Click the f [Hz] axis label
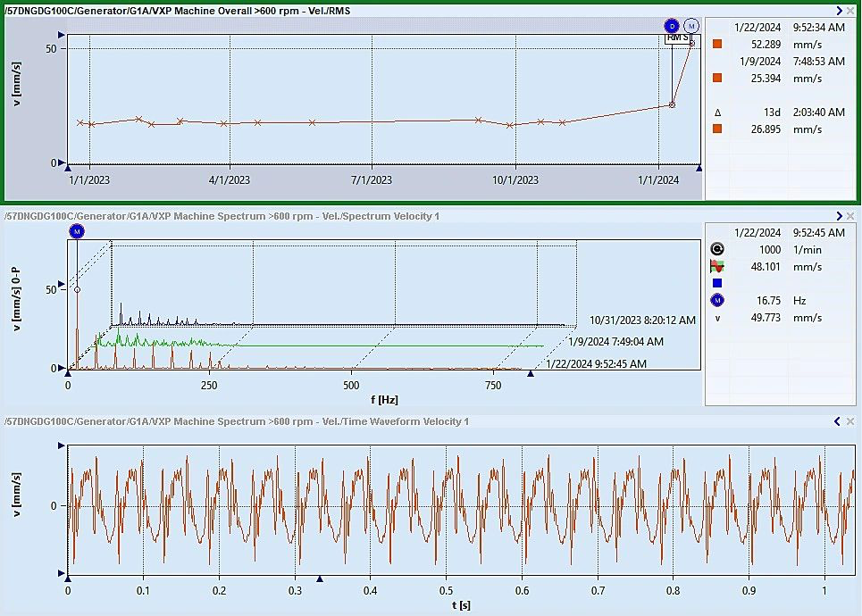The height and width of the screenshot is (616, 862). 384,399
